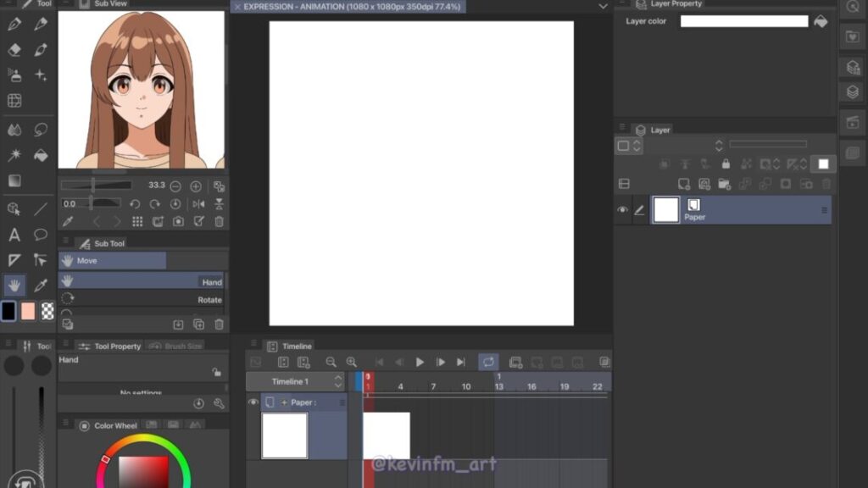The height and width of the screenshot is (488, 868).
Task: Select the Gradient tool
Action: click(14, 180)
